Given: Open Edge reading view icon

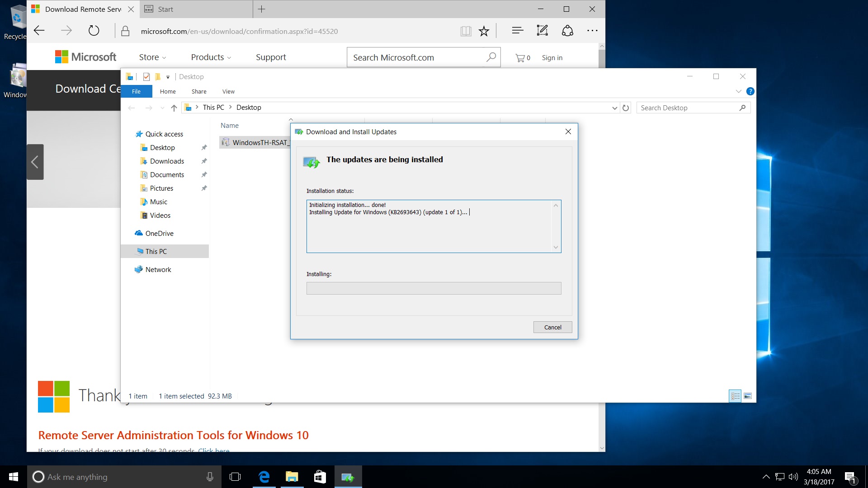Looking at the screenshot, I should [x=466, y=31].
